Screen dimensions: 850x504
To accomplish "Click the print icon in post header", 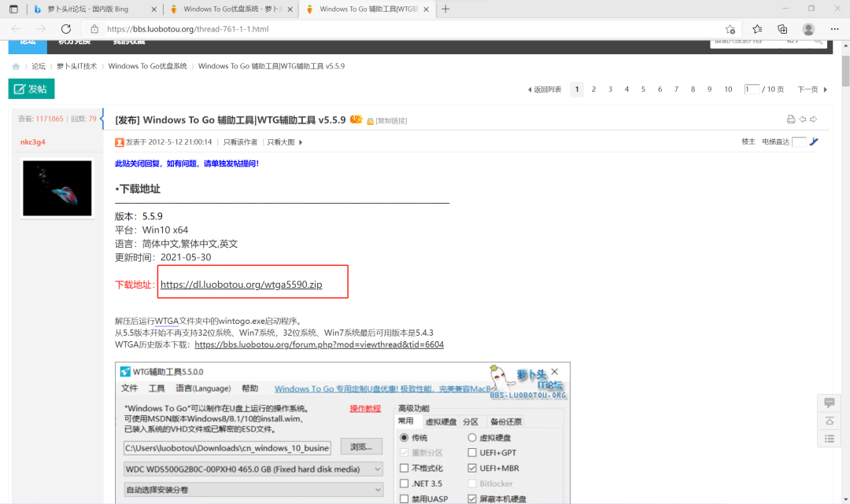I will coord(791,119).
